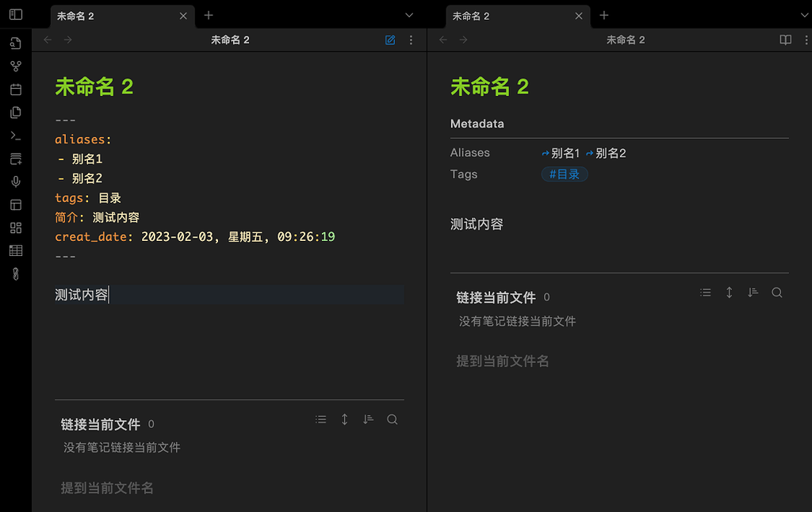Click inside the 测试内容 editor text
Viewport: 812px width, 512px height.
pos(81,294)
